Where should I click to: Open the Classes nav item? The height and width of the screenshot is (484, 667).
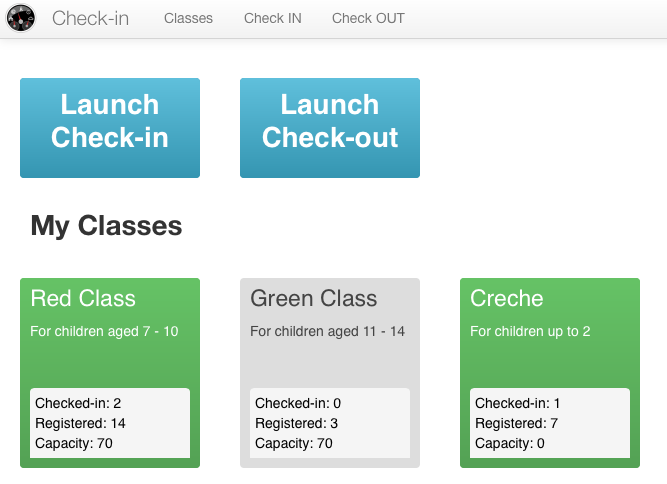(x=188, y=18)
